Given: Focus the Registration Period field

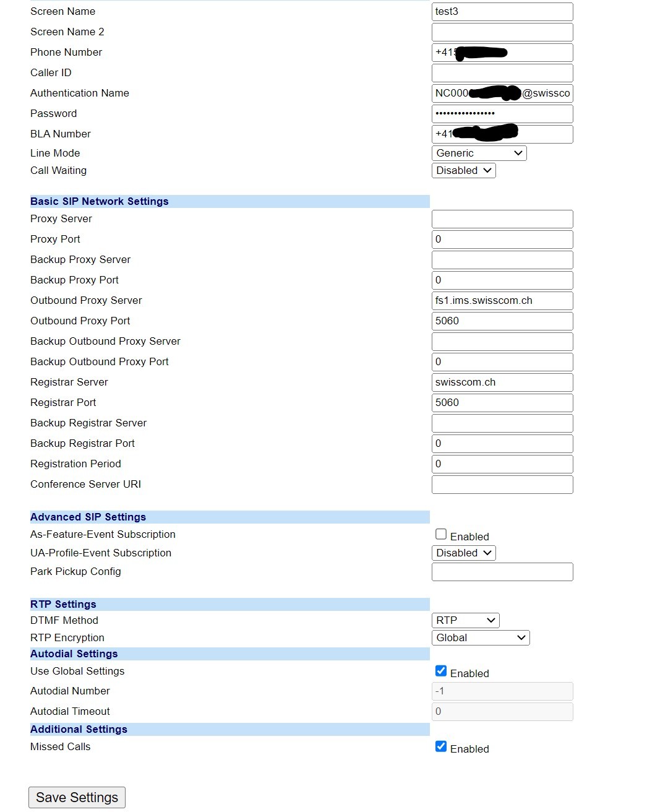Looking at the screenshot, I should [502, 464].
